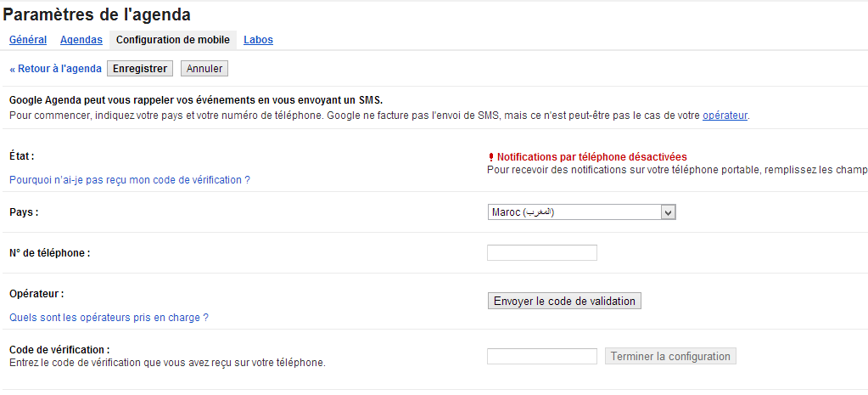
Task: Switch to the Général tab
Action: pyautogui.click(x=28, y=40)
